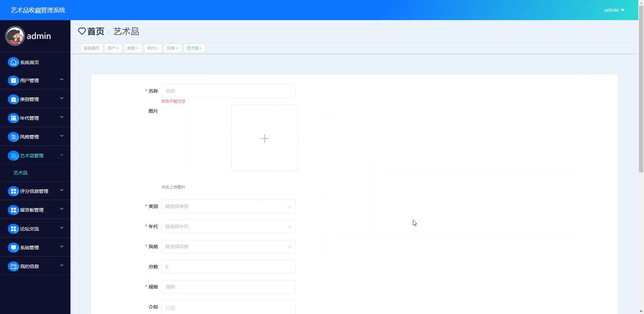Expand the 年代管理 menu chevron

click(x=62, y=117)
